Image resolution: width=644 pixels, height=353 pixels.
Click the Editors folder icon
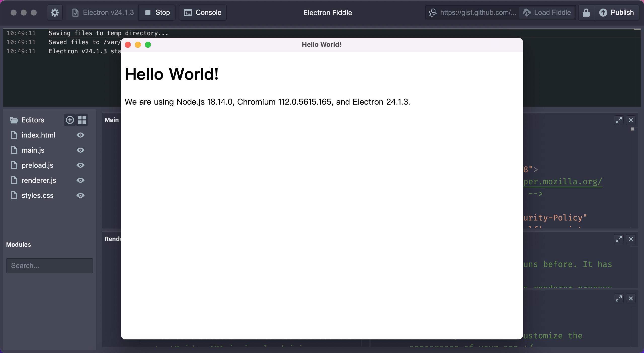click(x=14, y=120)
